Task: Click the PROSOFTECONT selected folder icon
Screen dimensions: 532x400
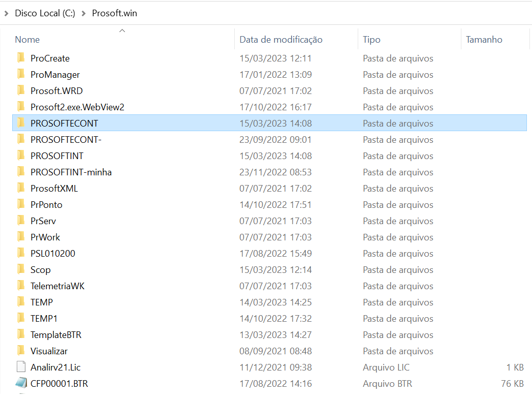Action: pyautogui.click(x=21, y=123)
